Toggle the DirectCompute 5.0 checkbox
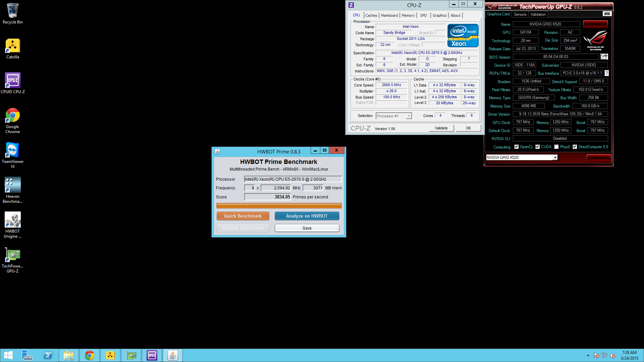 pyautogui.click(x=575, y=147)
